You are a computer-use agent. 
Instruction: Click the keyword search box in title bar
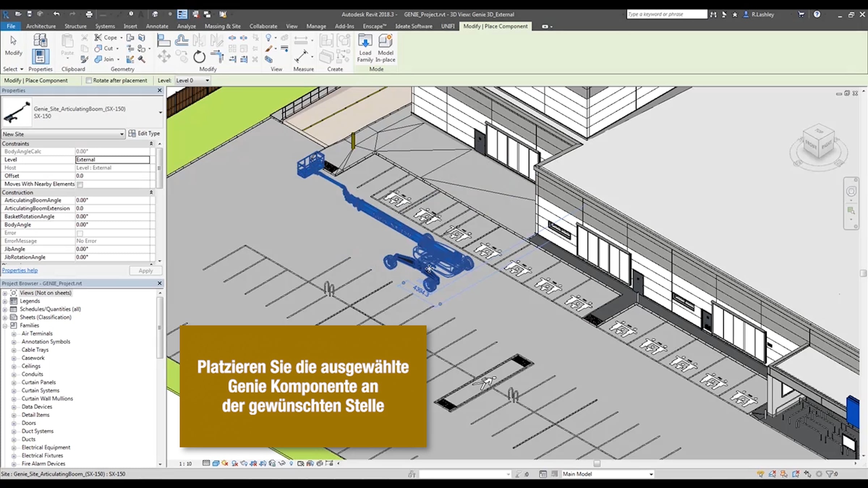(667, 14)
